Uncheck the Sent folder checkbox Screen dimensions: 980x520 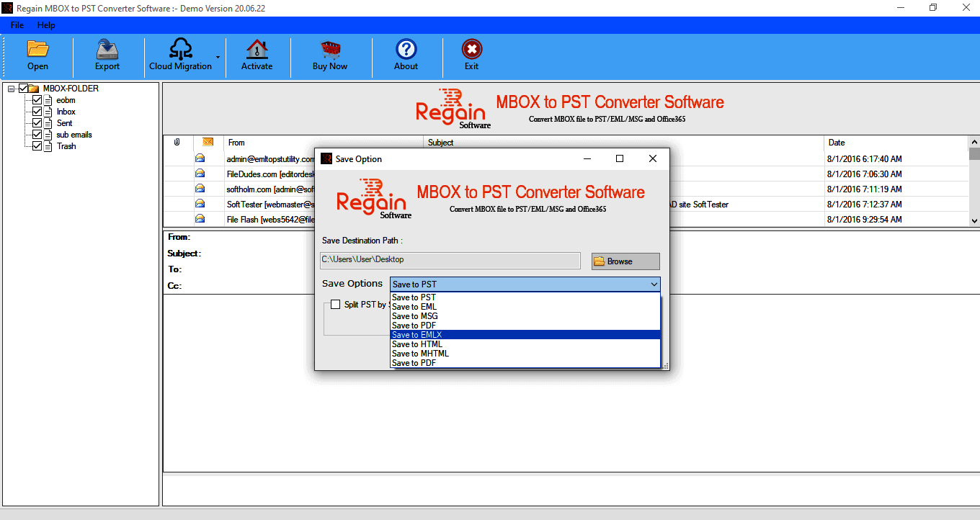coord(37,123)
